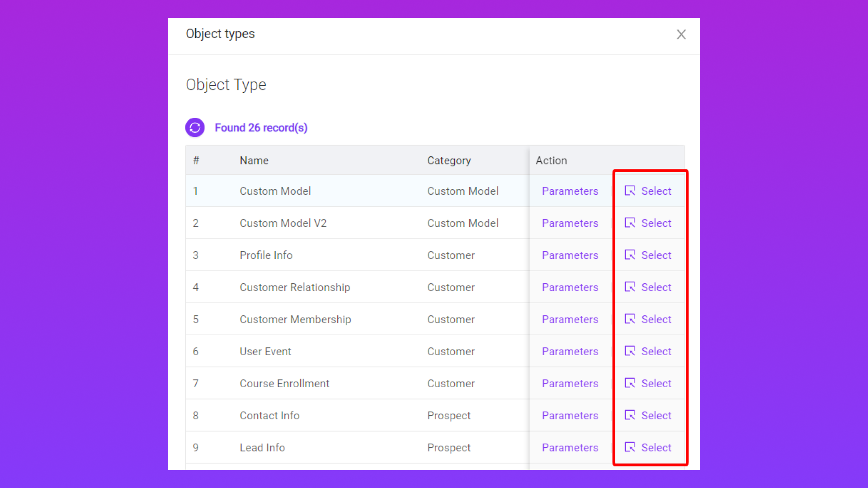Click the Category column header
The image size is (868, 488).
[x=448, y=160]
